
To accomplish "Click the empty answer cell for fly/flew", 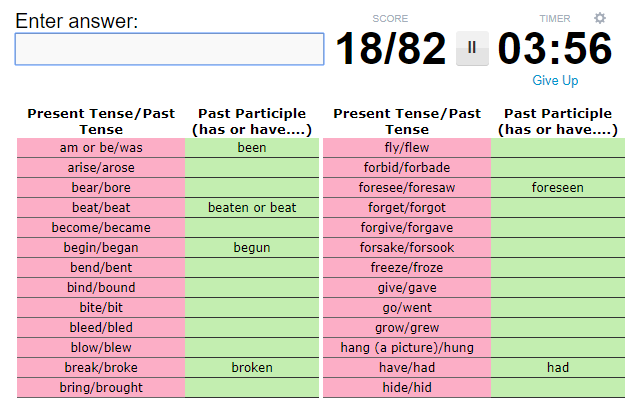I will click(x=558, y=148).
